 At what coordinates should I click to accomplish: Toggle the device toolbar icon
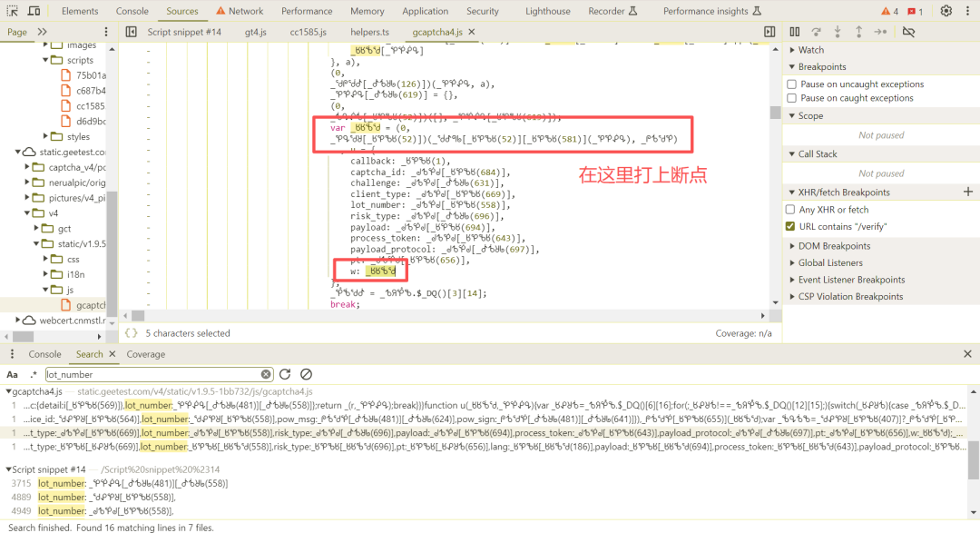[x=34, y=11]
